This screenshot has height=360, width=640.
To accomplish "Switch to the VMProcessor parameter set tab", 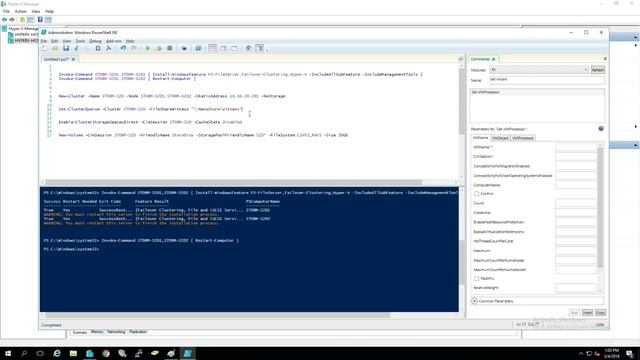I will point(523,138).
